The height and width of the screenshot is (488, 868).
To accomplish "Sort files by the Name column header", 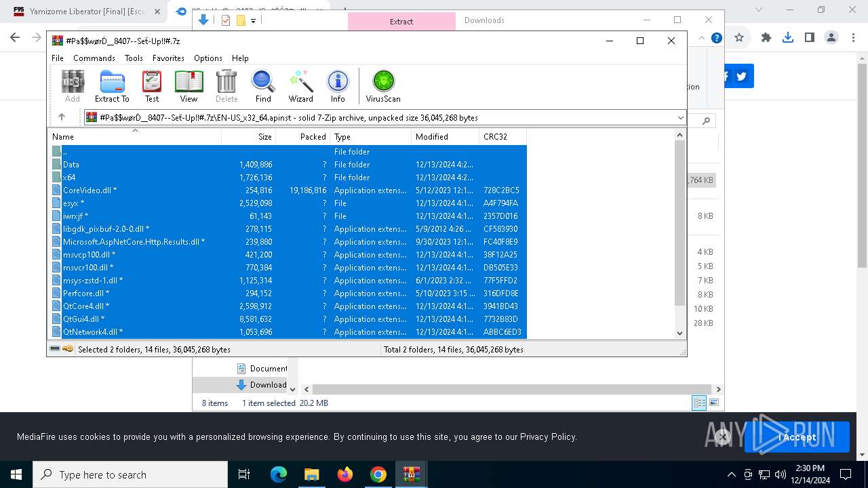I will click(134, 136).
